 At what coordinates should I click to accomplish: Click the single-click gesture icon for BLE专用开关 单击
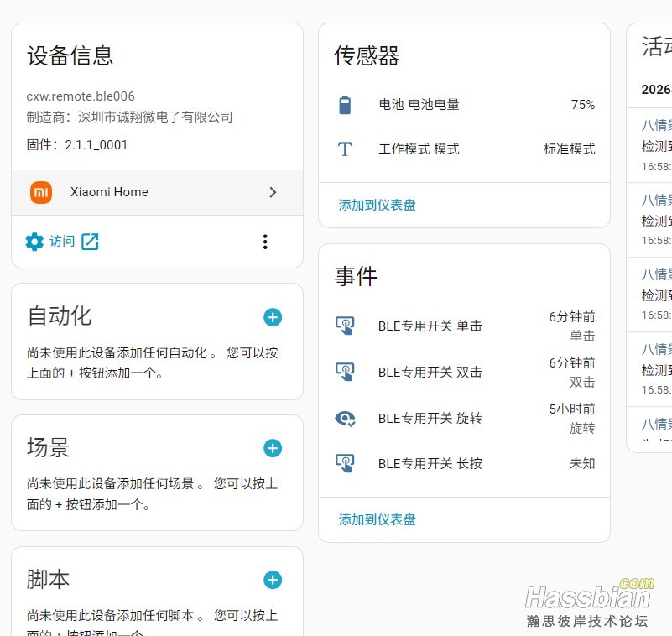346,326
